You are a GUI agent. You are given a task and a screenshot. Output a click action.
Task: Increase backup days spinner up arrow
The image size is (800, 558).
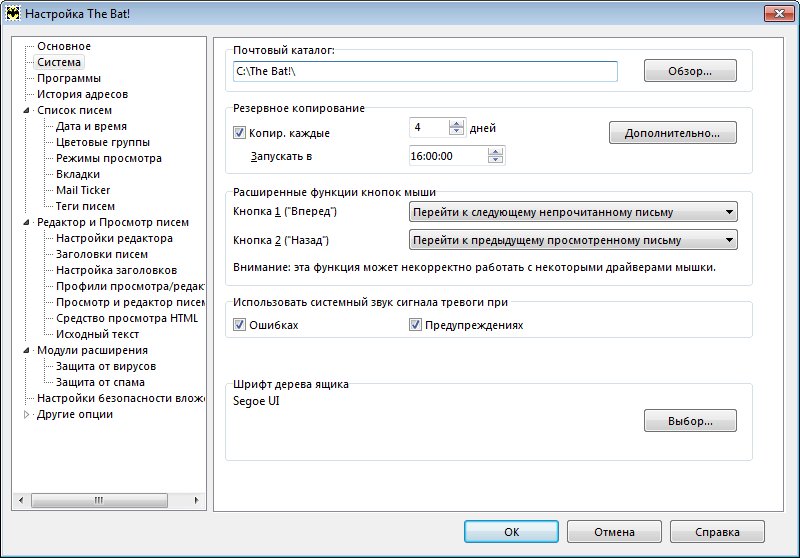click(x=457, y=123)
